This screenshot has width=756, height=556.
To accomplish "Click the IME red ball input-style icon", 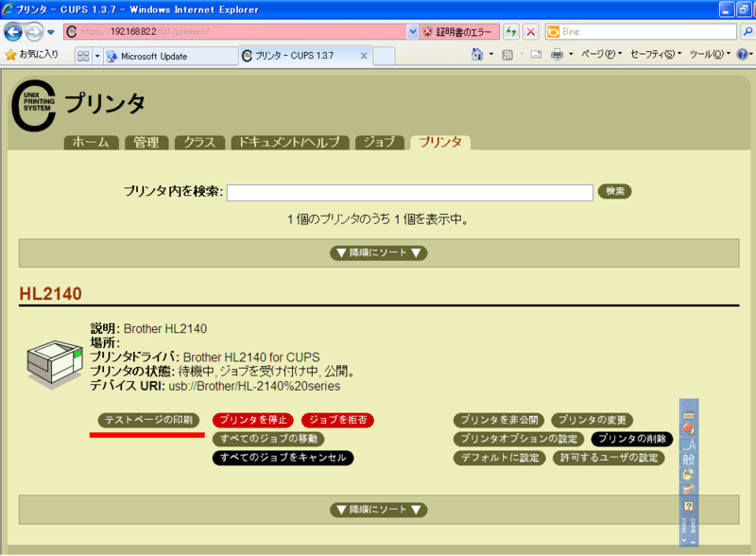I will [x=689, y=429].
